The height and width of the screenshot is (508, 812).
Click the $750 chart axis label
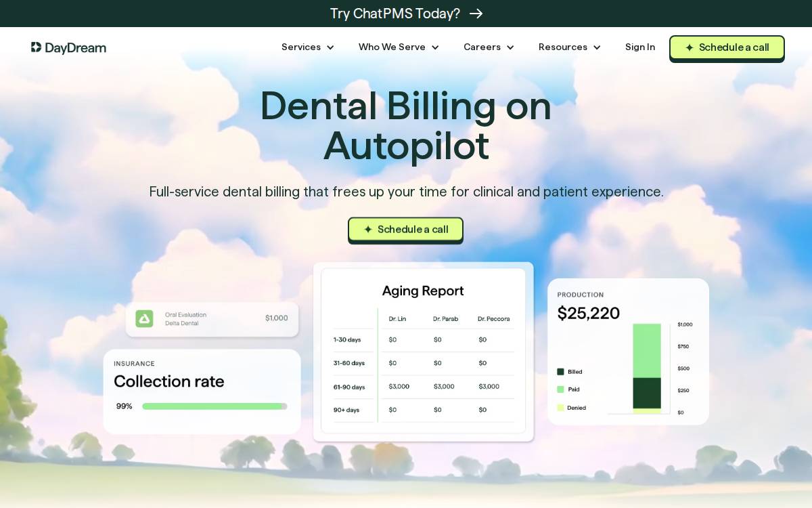pyautogui.click(x=683, y=347)
